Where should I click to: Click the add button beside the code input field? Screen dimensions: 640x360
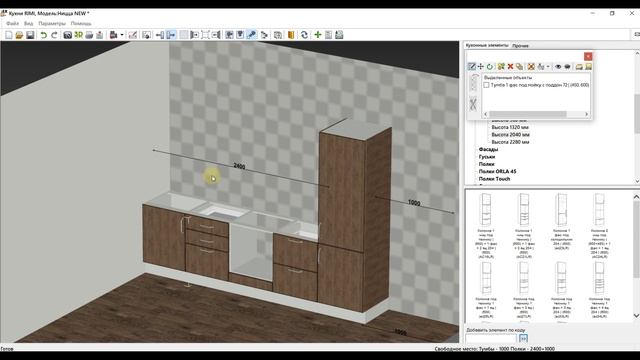click(x=523, y=338)
